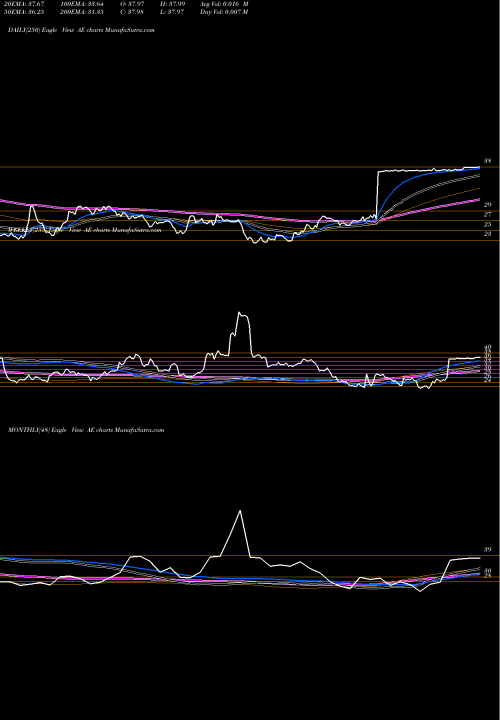Select the 100EMA value in the header
This screenshot has height=720, width=500.
[84, 4]
